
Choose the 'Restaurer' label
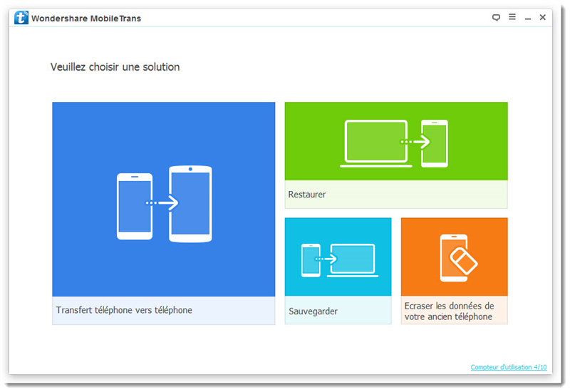[307, 195]
